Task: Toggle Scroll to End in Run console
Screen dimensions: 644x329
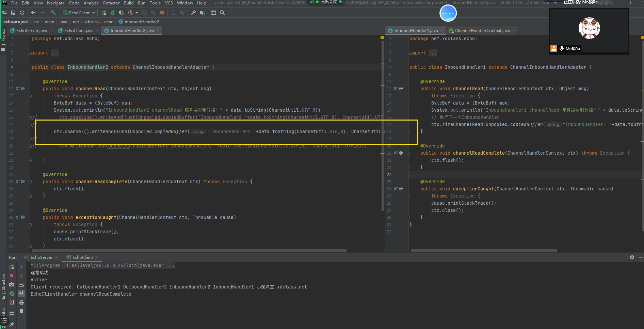Action: point(21,293)
